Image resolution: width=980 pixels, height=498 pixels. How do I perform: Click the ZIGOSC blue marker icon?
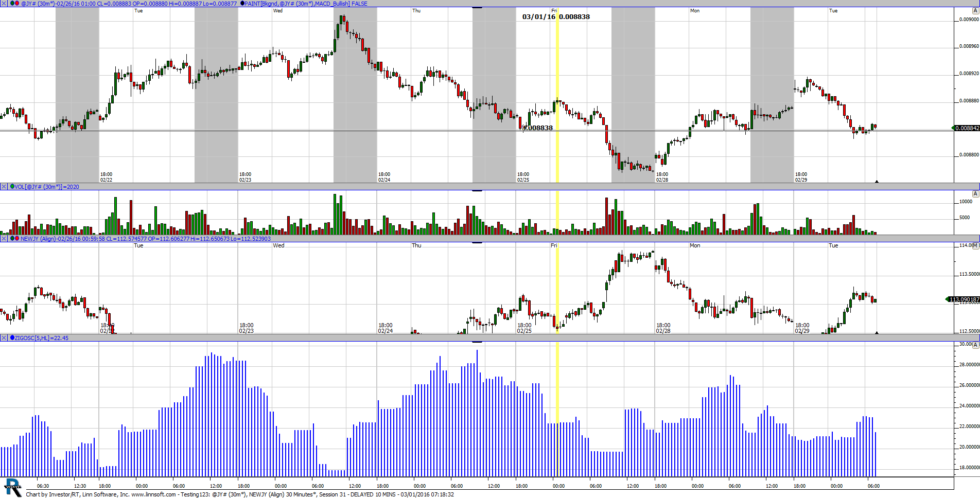click(x=12, y=338)
